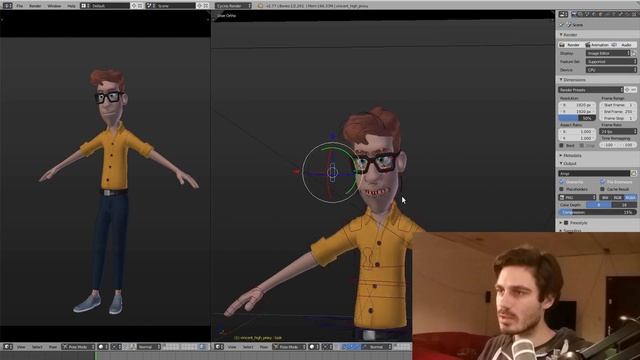Open the Frame Rate 24 fps dropdown

618,131
